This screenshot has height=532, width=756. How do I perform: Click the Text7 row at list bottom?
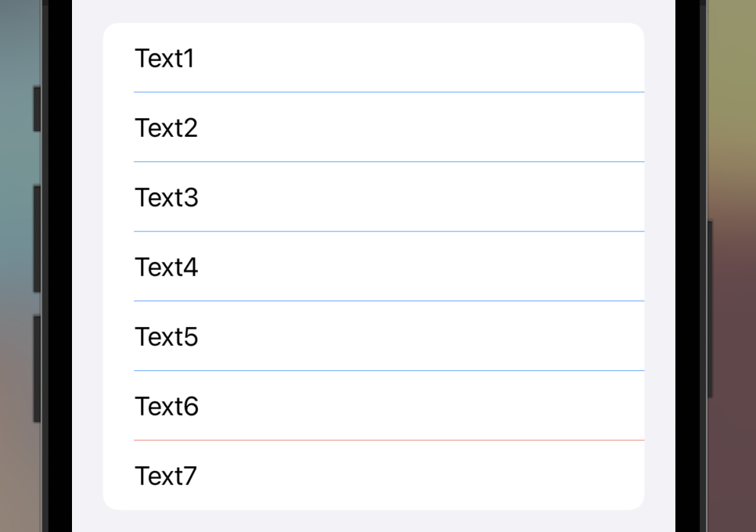(x=373, y=475)
